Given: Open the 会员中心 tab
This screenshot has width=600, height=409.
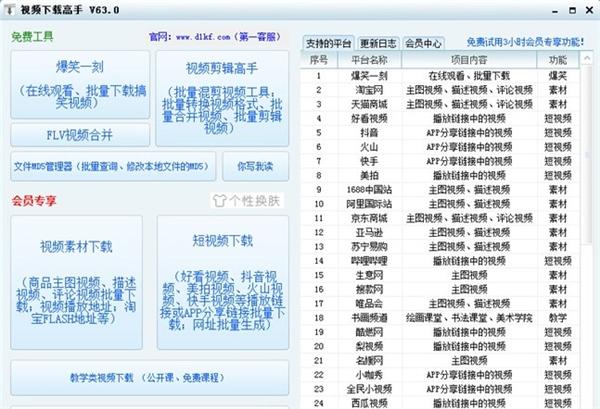Looking at the screenshot, I should point(423,43).
